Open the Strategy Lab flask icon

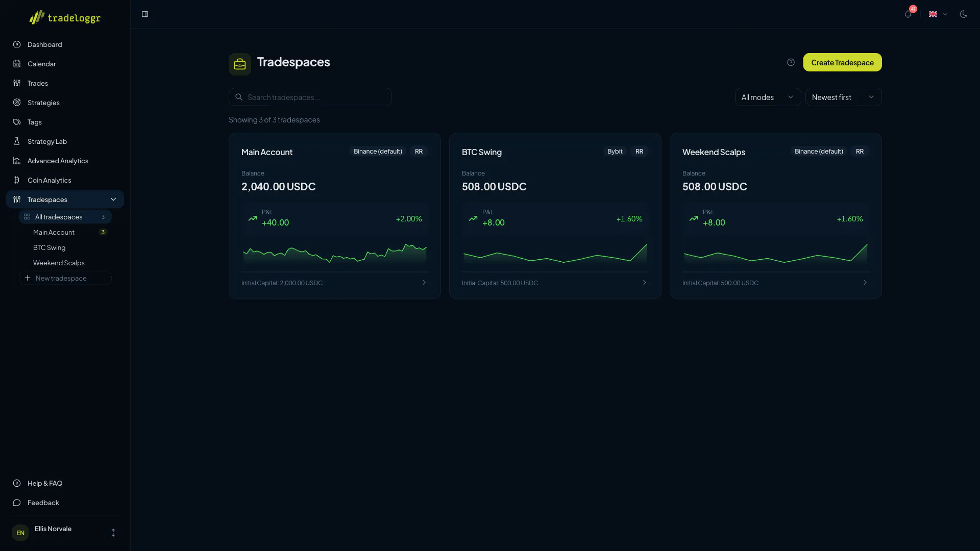point(17,141)
